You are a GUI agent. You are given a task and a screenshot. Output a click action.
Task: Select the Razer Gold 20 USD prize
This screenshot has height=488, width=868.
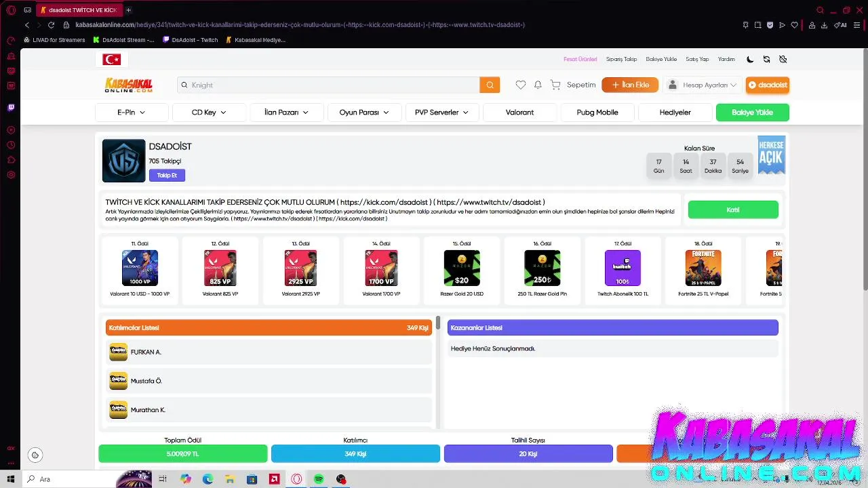click(x=462, y=269)
